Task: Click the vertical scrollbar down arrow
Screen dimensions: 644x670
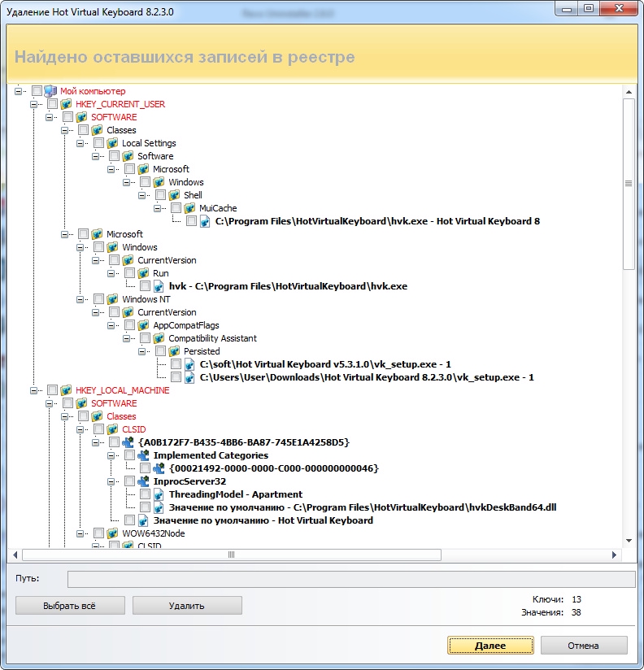Action: point(629,541)
